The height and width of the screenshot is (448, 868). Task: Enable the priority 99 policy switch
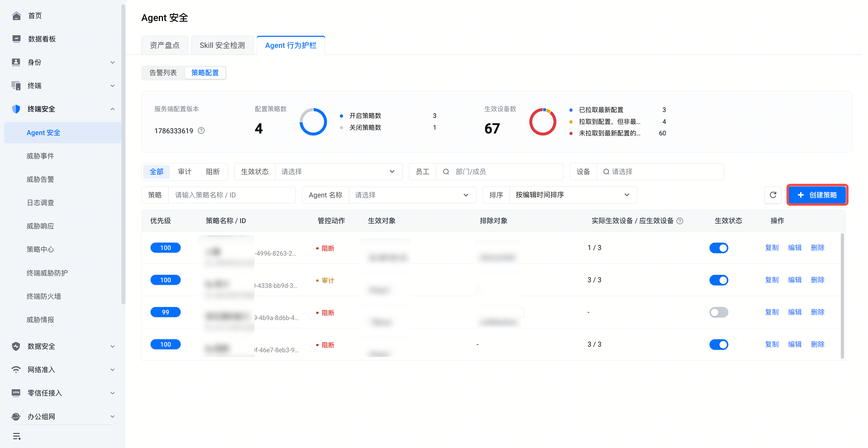click(719, 312)
